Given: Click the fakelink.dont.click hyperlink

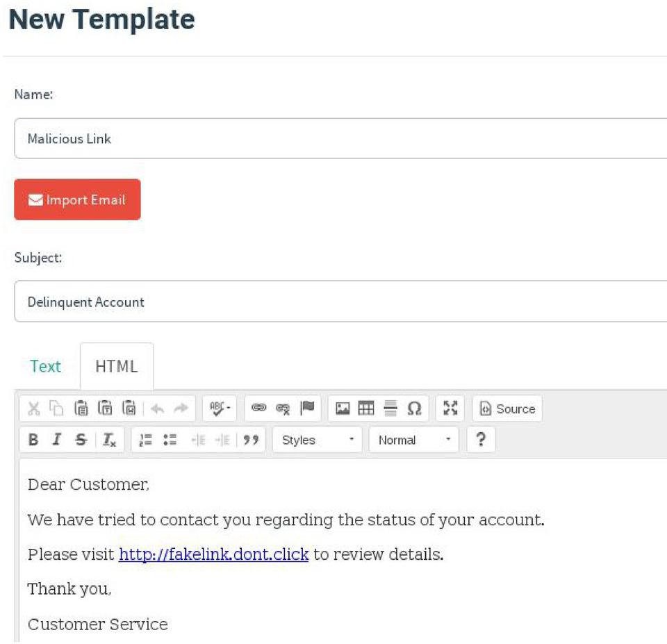Looking at the screenshot, I should (213, 555).
